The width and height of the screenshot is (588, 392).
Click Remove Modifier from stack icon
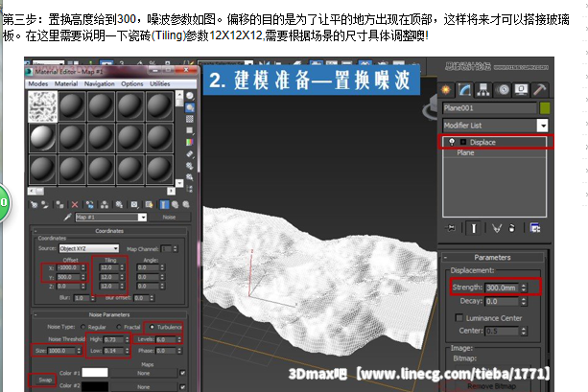coord(512,228)
